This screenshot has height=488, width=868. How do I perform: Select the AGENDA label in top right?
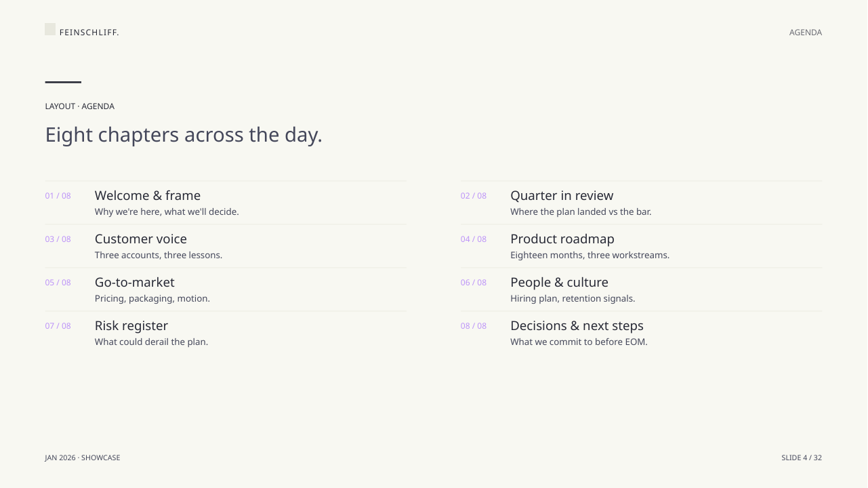coord(806,33)
